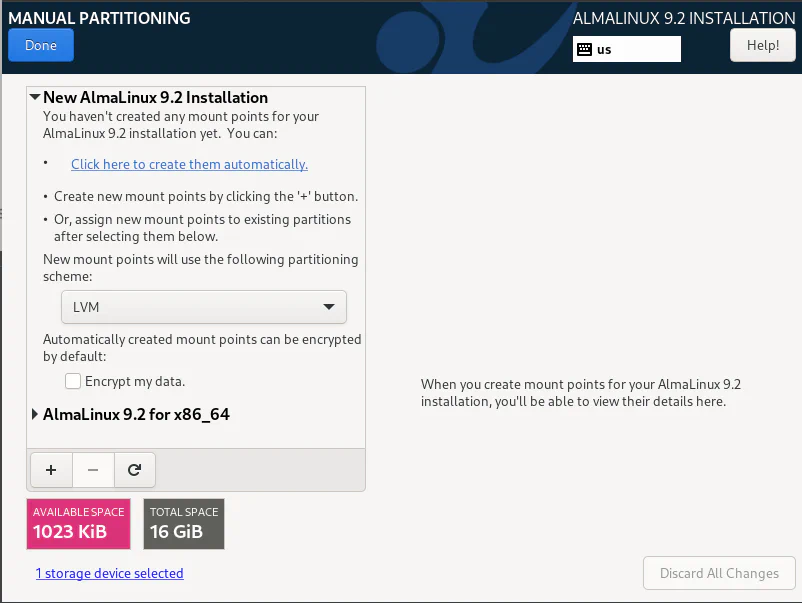Click the 'Automatically created mount points can be encrypted' text

[202, 348]
